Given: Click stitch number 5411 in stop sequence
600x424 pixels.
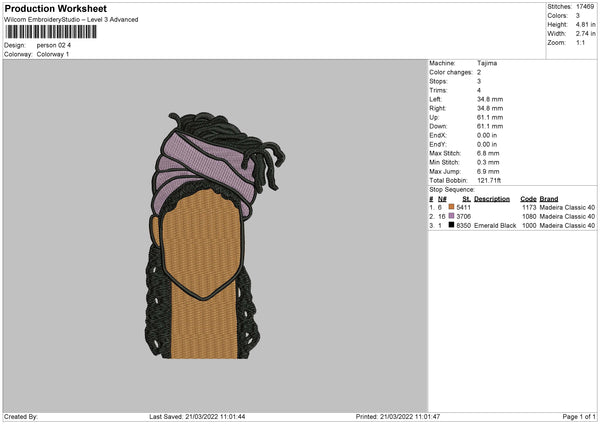Looking at the screenshot, I should pos(463,207).
